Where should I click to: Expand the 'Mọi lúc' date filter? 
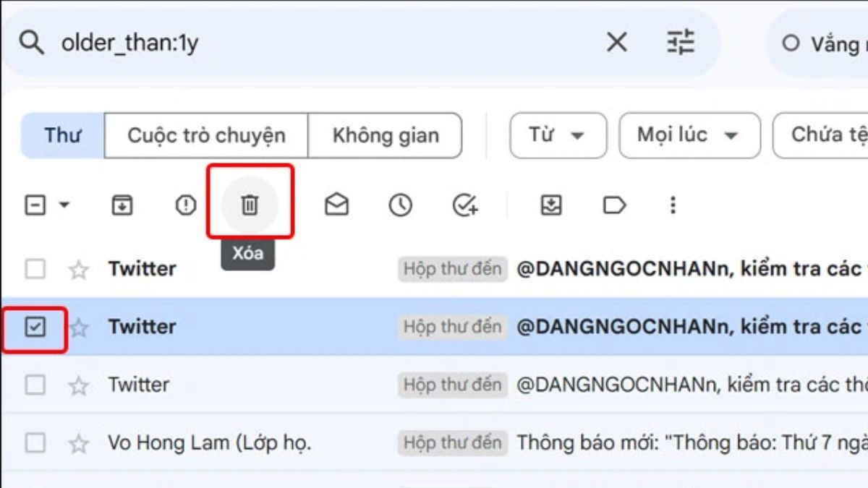coord(689,135)
